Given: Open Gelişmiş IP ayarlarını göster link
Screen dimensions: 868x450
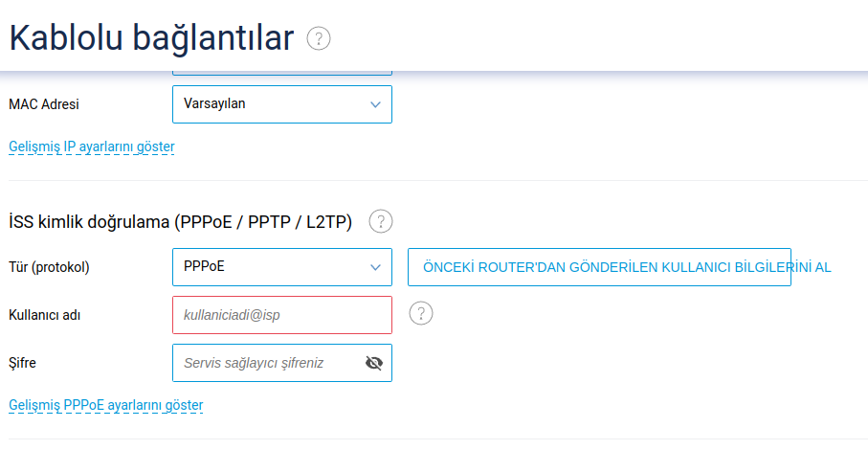Looking at the screenshot, I should click(x=92, y=146).
